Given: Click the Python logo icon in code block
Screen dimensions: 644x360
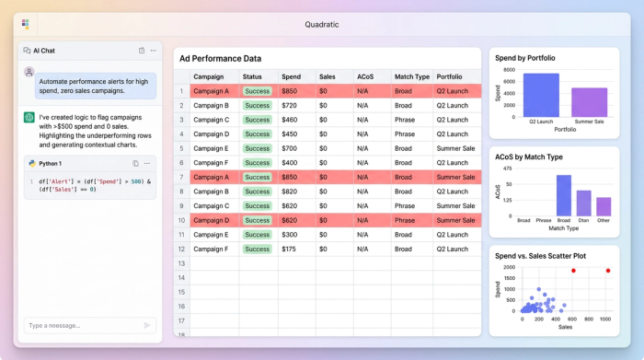Looking at the screenshot, I should 32,164.
